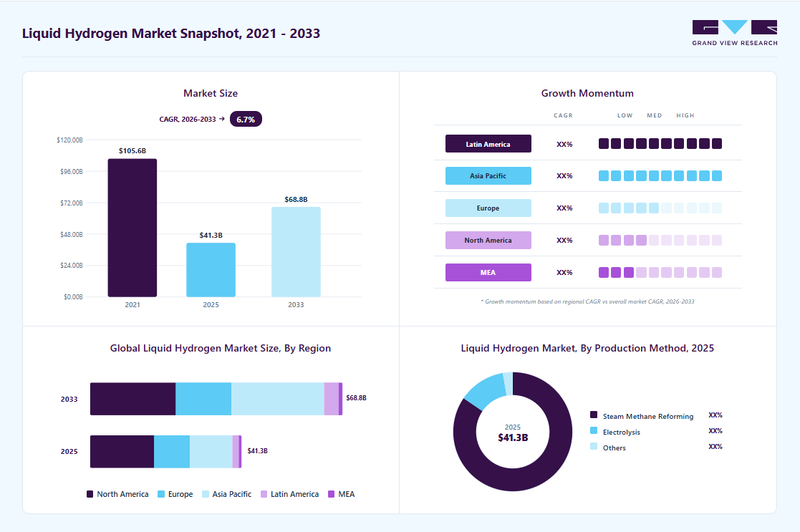
Task: Click the Asia Pacific legend color swatch
Action: (206, 494)
